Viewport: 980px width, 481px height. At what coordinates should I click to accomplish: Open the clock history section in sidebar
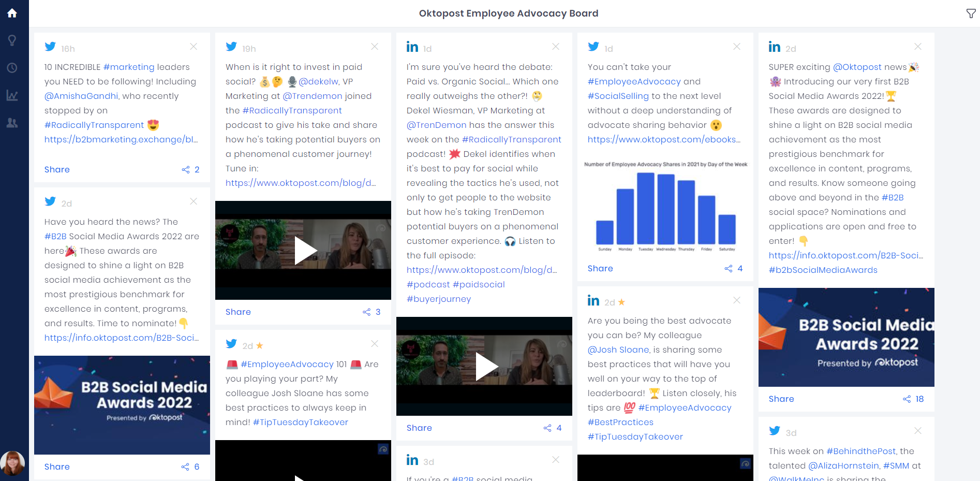[x=12, y=67]
